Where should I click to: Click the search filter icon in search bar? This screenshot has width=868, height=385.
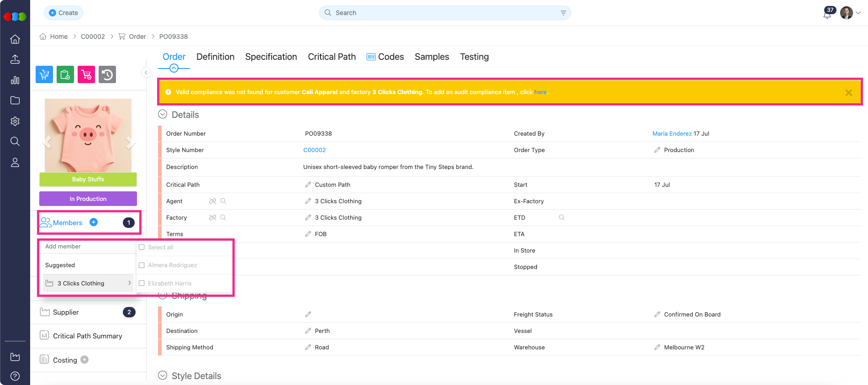click(x=563, y=13)
